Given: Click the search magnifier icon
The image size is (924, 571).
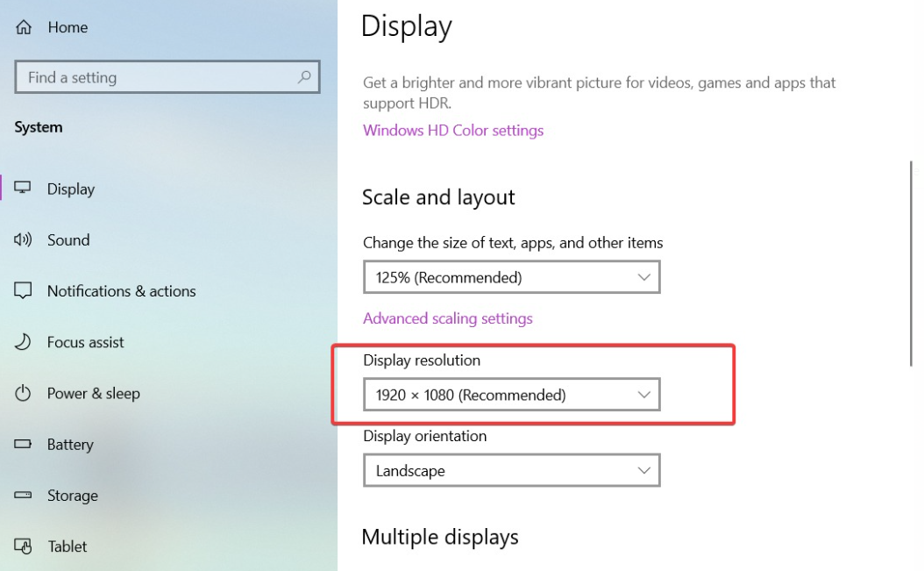Looking at the screenshot, I should pos(304,77).
